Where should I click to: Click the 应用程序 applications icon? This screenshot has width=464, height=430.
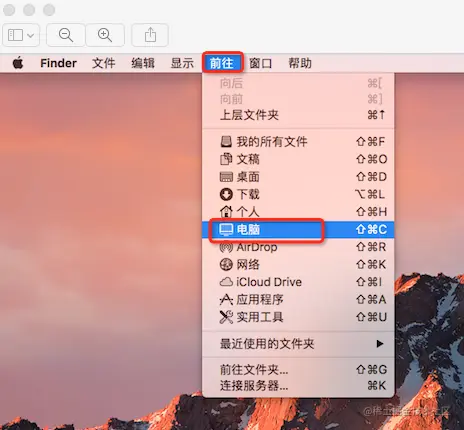point(226,299)
